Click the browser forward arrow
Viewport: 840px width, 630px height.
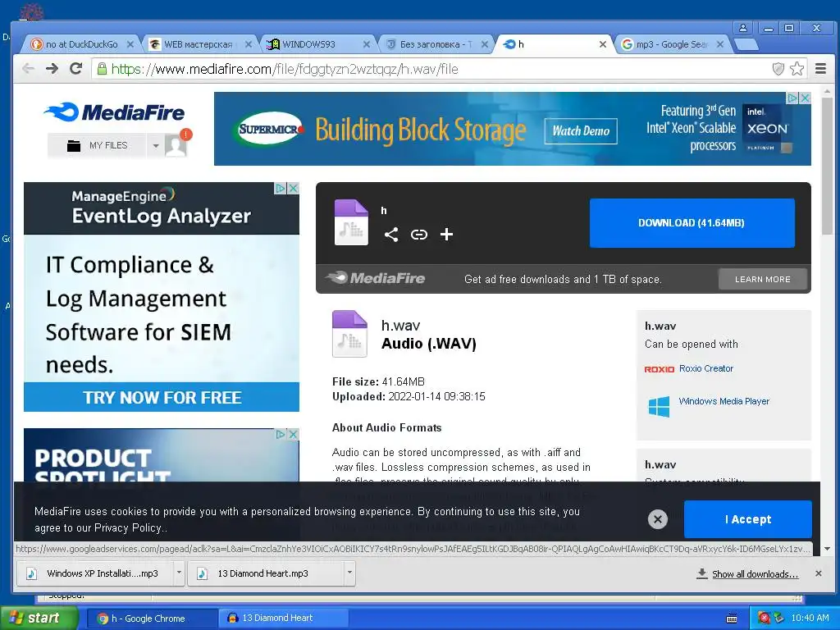pos(52,69)
